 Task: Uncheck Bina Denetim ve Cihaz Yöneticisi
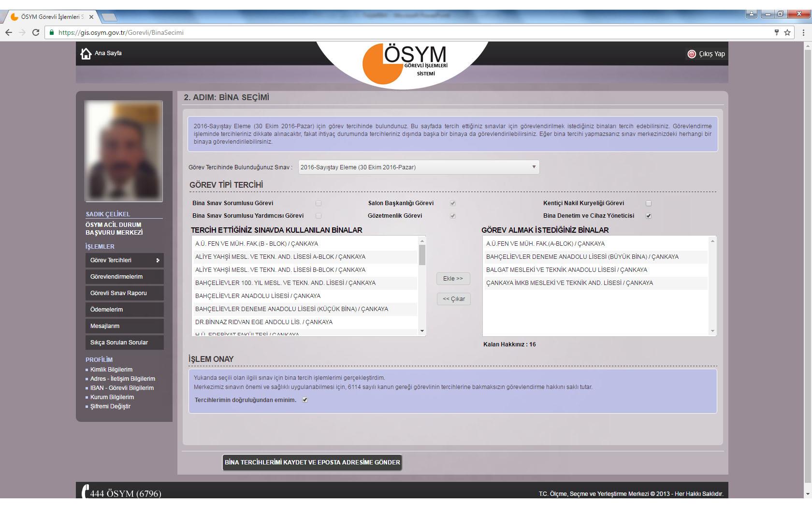point(649,216)
